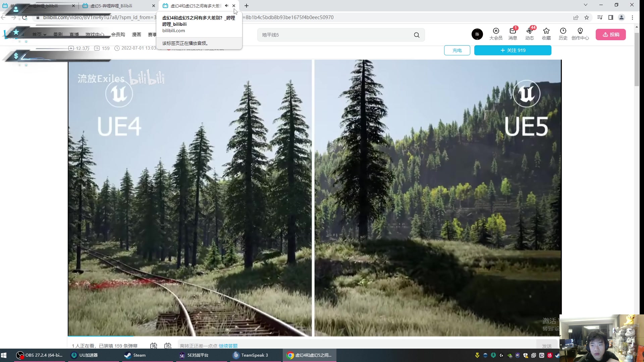Open the danmaku settings icon
Screen dimensions: 644x362
[168, 346]
